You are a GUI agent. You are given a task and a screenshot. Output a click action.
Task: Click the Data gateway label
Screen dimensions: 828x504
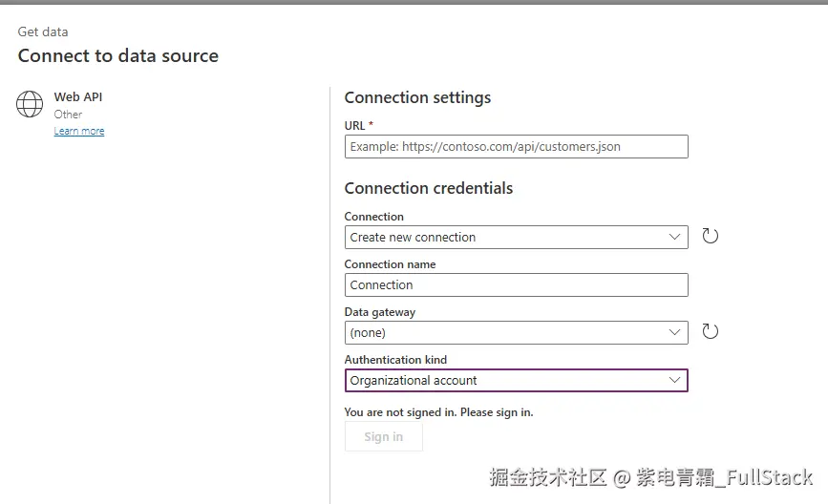coord(379,312)
